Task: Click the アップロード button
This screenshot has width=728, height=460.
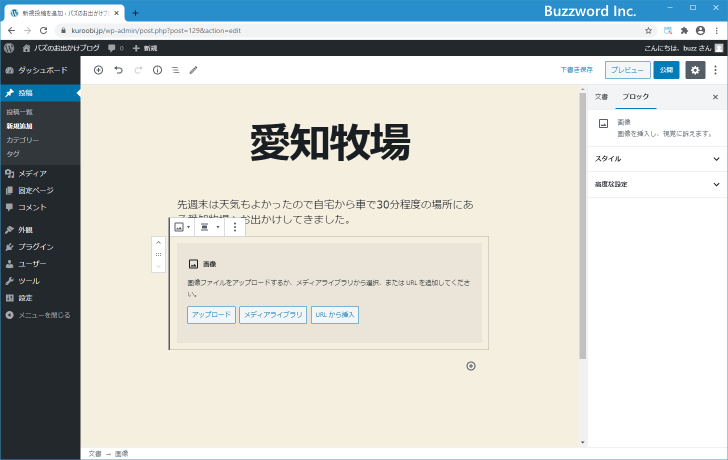Action: pyautogui.click(x=211, y=315)
